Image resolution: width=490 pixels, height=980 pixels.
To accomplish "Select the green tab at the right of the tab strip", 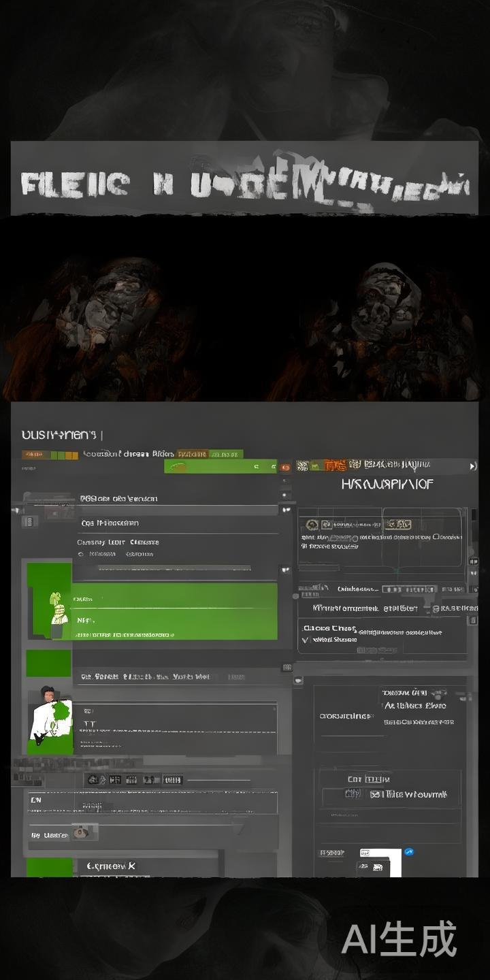I will pos(225,454).
